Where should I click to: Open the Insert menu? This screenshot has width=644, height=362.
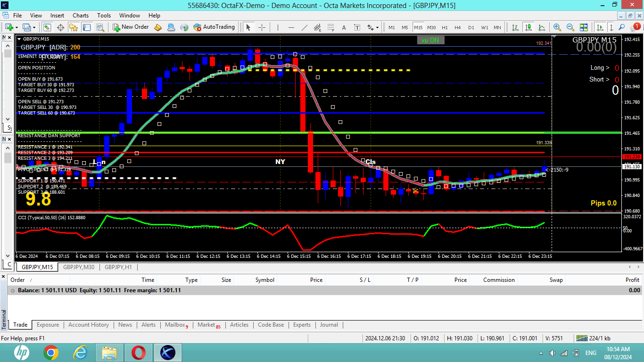[58, 16]
